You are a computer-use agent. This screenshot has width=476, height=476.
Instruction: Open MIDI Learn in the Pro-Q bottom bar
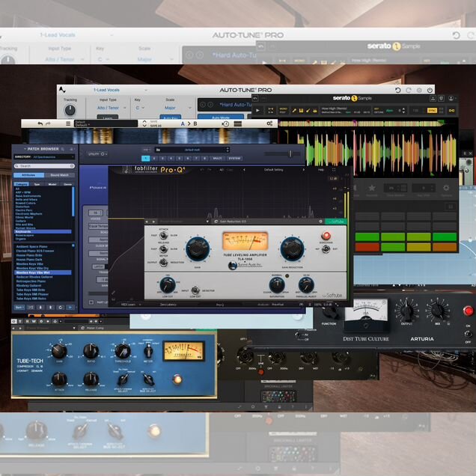pos(128,305)
